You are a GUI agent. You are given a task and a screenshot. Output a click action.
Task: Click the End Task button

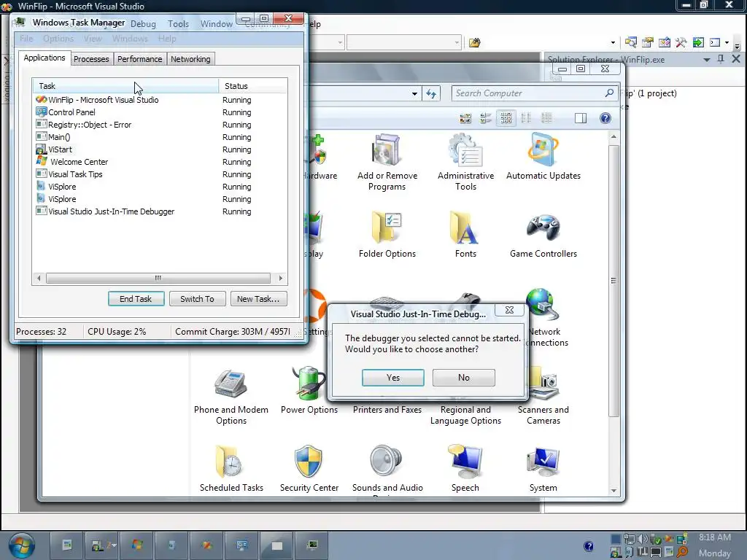point(136,299)
